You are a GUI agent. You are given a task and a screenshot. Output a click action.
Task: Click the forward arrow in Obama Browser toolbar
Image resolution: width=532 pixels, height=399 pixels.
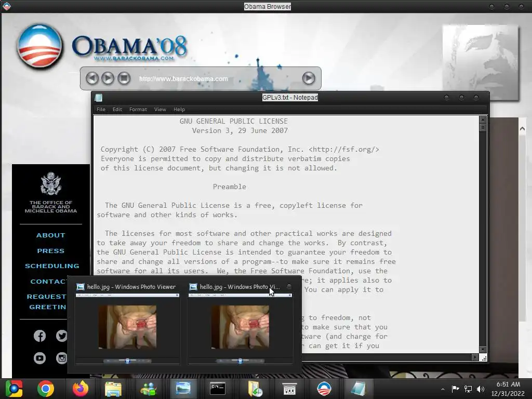coord(108,78)
